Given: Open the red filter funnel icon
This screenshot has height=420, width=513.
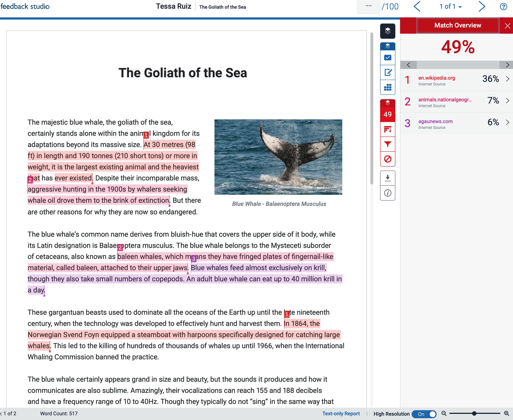Looking at the screenshot, I should click(388, 144).
